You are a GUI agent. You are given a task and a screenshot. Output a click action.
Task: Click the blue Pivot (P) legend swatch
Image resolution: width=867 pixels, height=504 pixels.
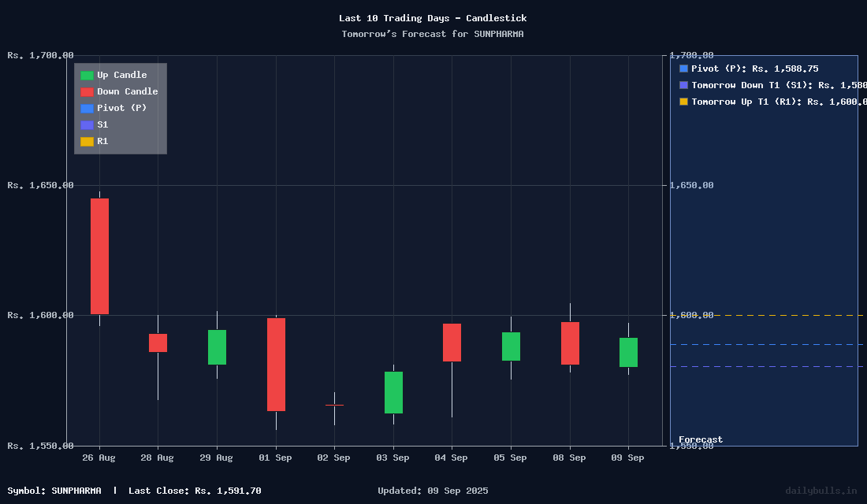(x=87, y=109)
